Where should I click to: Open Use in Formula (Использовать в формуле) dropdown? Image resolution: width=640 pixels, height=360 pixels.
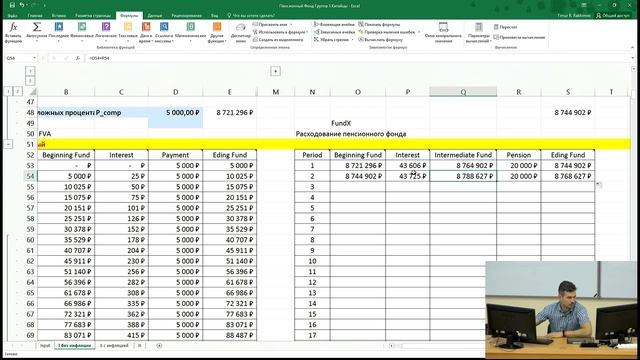[x=280, y=32]
